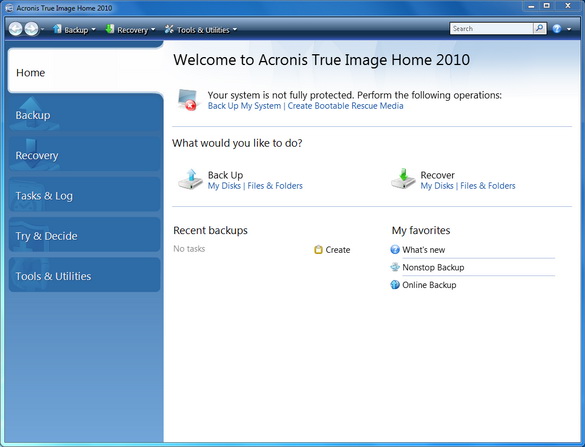
Task: Expand the Recovery menu dropdown arrow
Action: (153, 29)
